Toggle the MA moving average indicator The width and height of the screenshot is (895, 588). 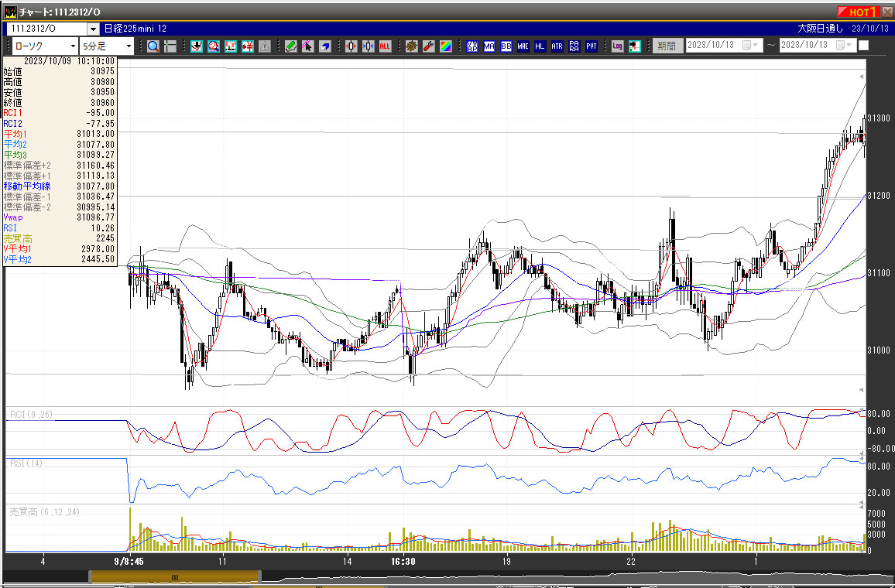coord(489,46)
